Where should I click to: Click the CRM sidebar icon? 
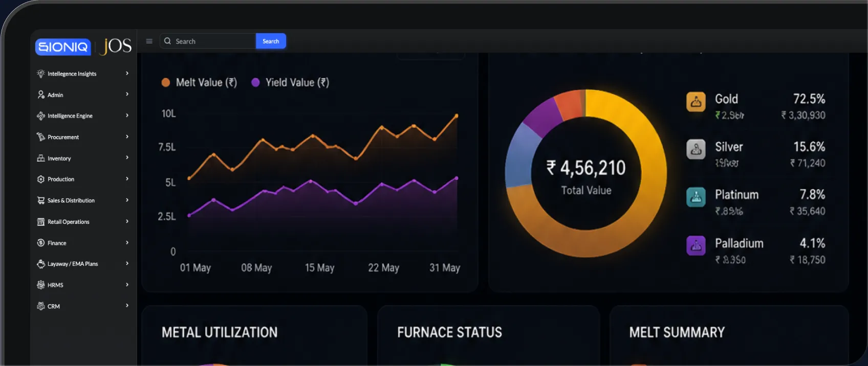[41, 306]
